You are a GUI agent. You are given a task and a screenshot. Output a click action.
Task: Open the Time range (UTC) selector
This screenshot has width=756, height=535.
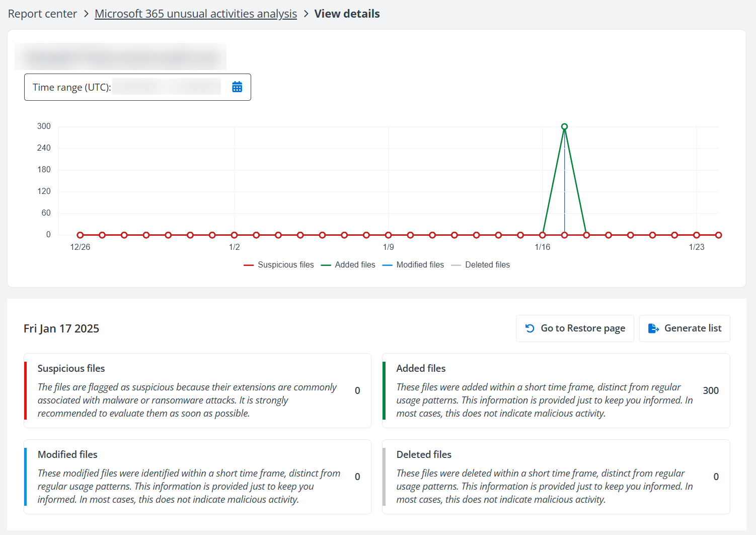click(x=137, y=87)
